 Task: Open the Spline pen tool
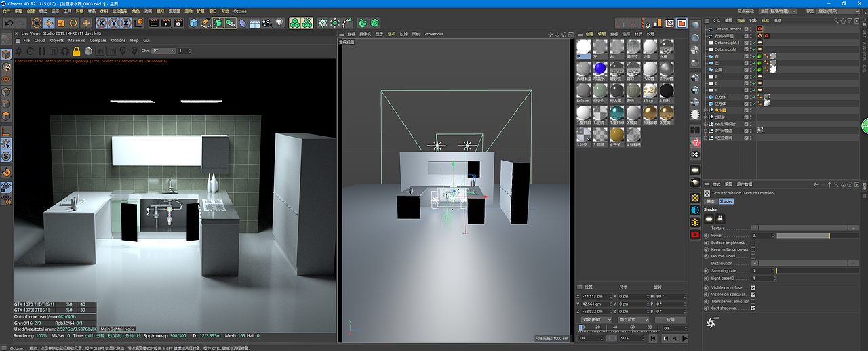coord(206,23)
